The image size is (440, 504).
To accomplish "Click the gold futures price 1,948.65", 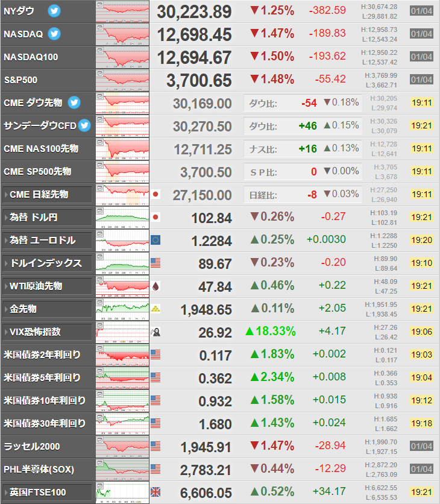I will pyautogui.click(x=206, y=310).
